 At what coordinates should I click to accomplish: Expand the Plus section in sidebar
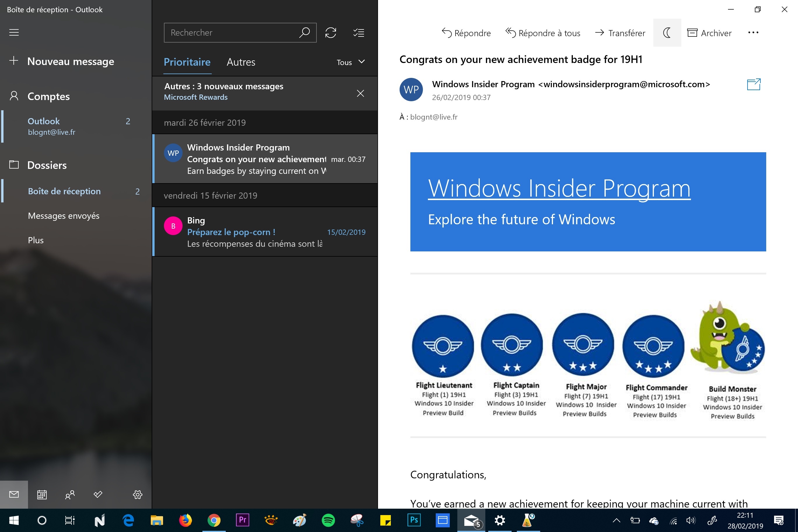[36, 239]
